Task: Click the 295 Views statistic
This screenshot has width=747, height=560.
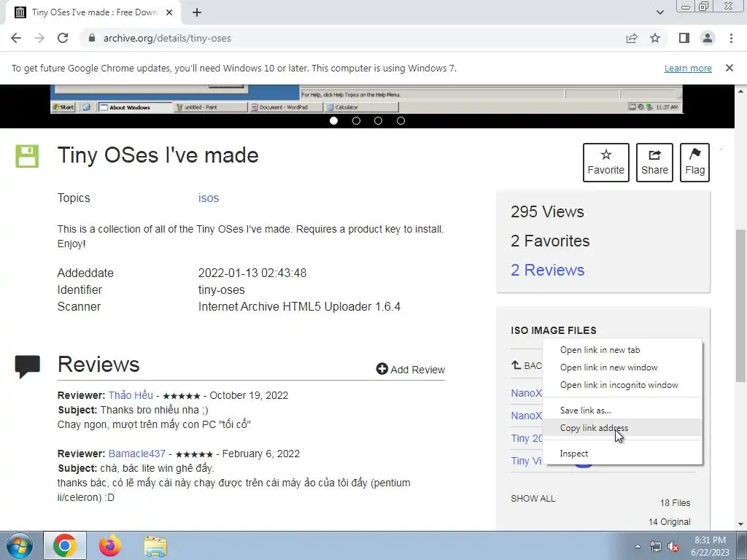Action: 547,212
